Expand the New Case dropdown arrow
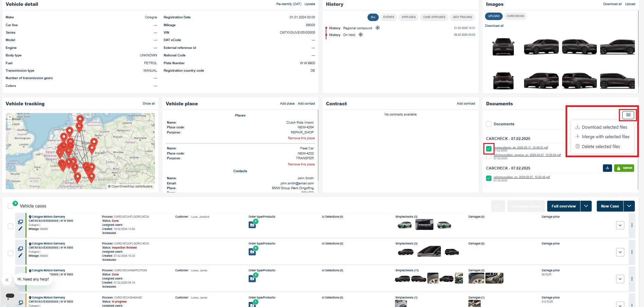Viewport: 644px width, 307px height. 629,206
